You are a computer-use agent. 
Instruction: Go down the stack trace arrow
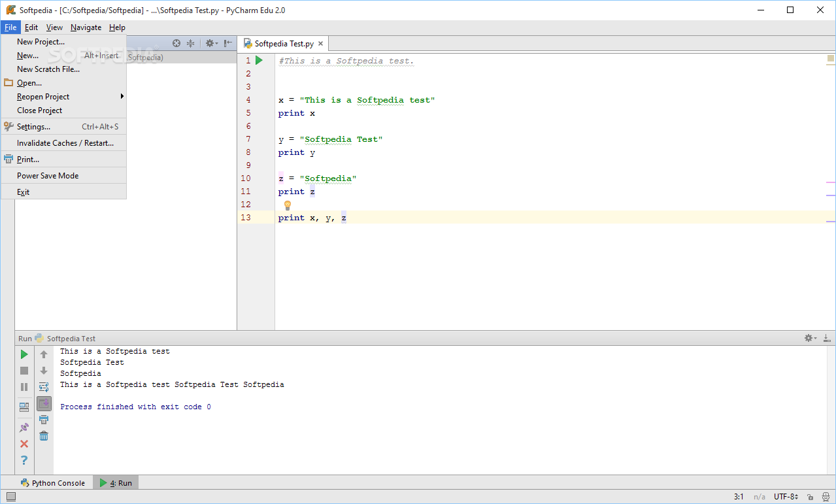tap(44, 371)
